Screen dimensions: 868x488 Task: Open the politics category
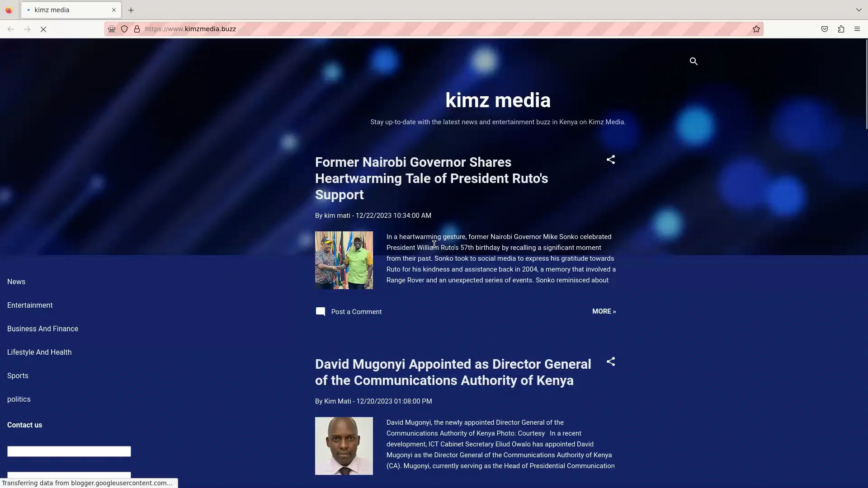(x=19, y=399)
